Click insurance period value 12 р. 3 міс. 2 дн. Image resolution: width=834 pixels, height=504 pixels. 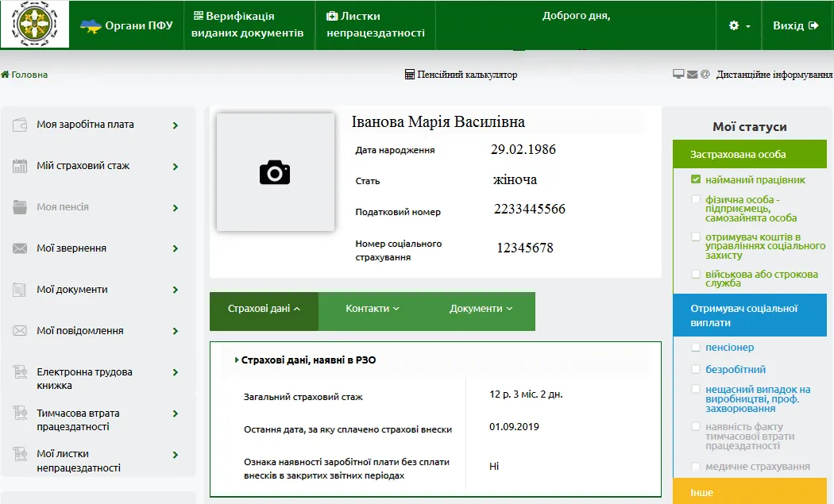click(526, 394)
